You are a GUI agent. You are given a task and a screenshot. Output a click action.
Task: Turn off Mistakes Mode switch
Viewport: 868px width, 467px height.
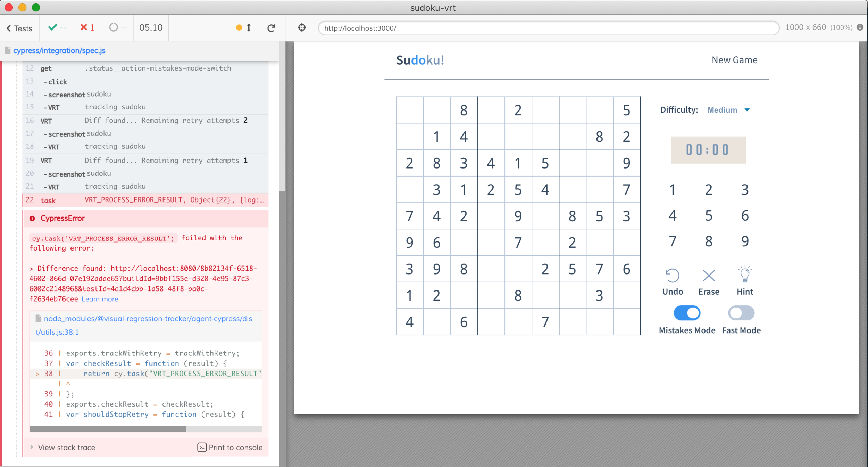pos(686,313)
